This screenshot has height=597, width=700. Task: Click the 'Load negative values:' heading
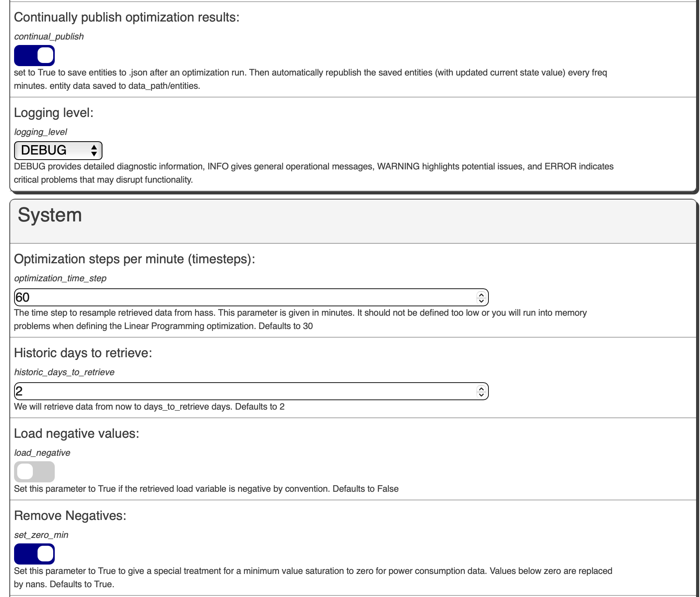[x=77, y=433]
